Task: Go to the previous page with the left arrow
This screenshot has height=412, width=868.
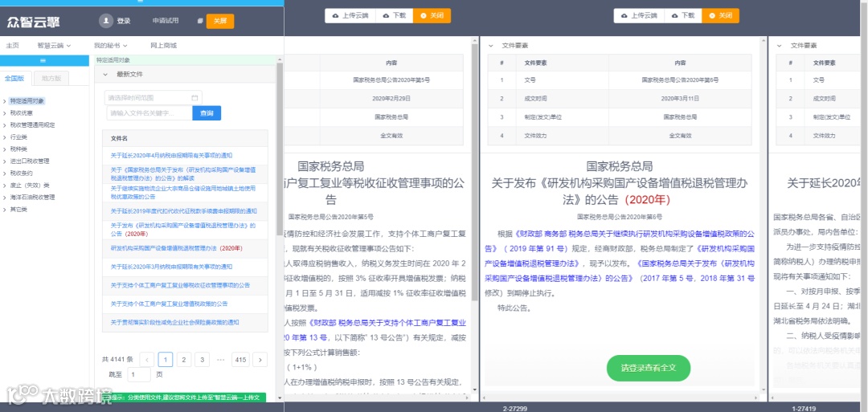Action: (x=147, y=360)
